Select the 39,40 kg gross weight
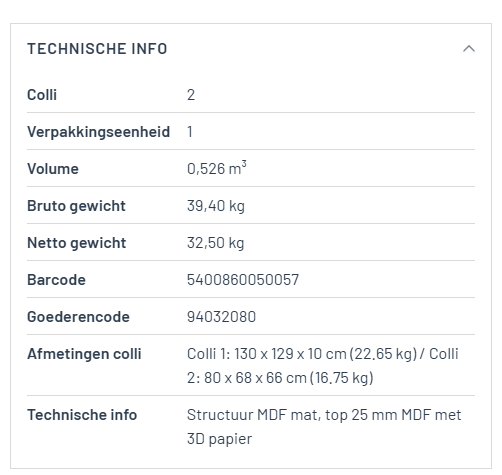The image size is (502, 475). click(216, 206)
